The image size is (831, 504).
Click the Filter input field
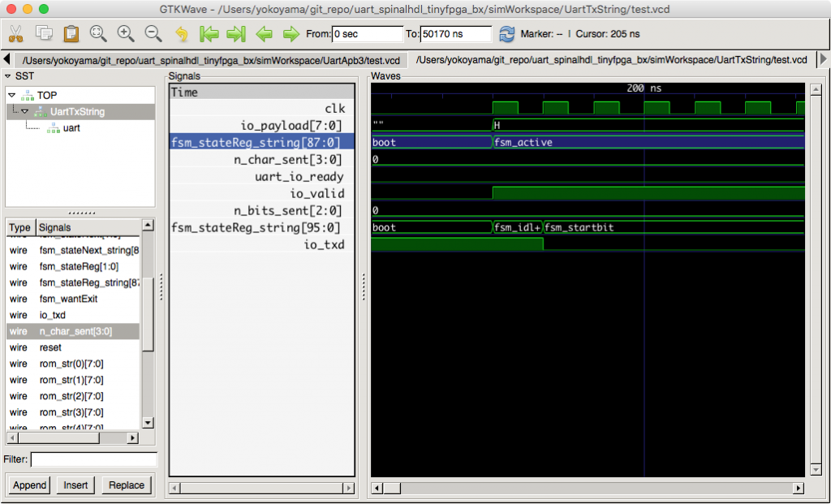93,459
